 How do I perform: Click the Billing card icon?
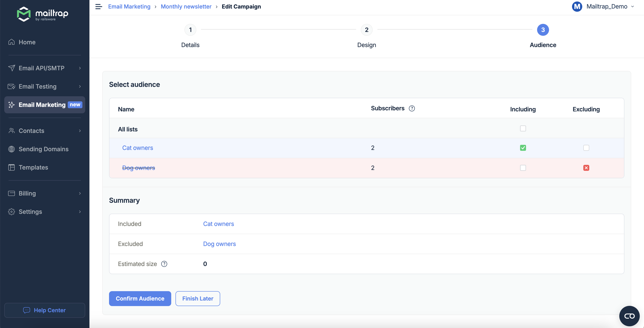click(11, 193)
